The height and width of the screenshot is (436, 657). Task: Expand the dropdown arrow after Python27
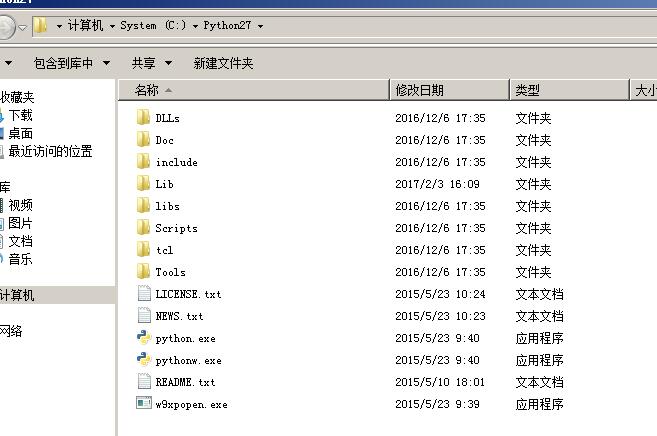click(260, 26)
